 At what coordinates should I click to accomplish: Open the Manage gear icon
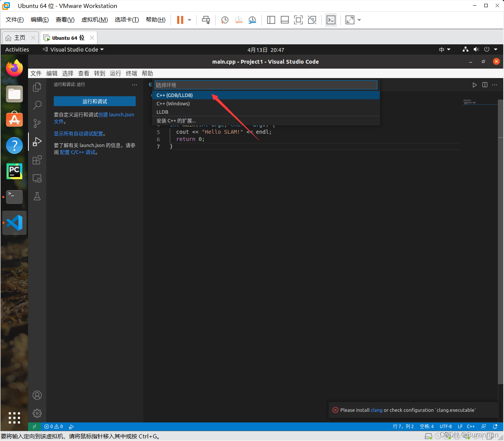[37, 413]
